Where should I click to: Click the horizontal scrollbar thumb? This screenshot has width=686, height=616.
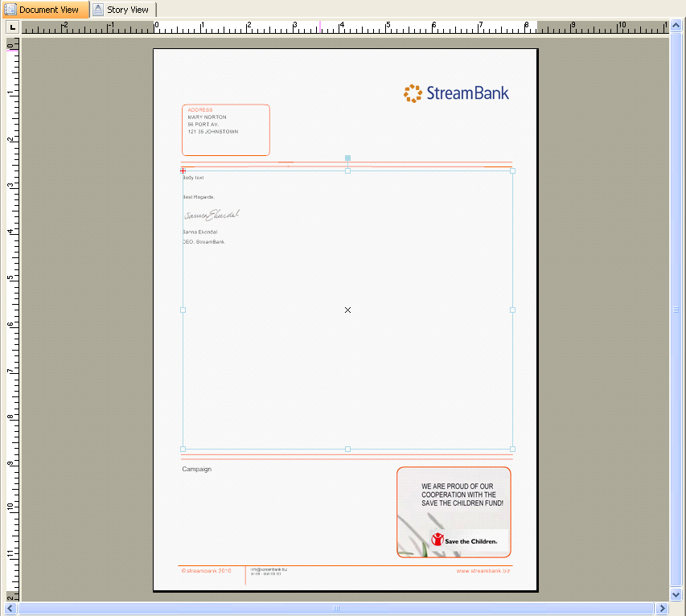point(336,609)
